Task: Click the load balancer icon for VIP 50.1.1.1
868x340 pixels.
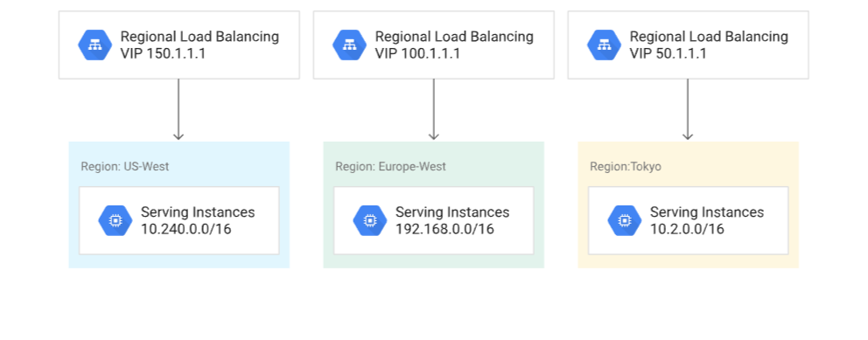Action: [605, 45]
